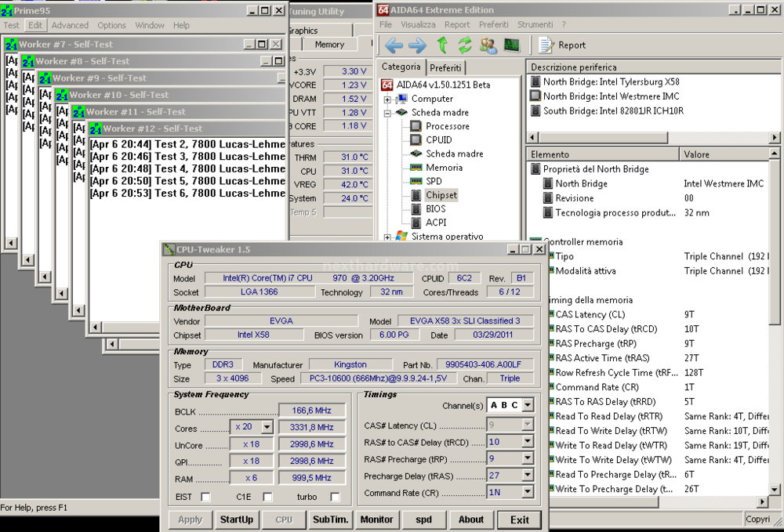The image size is (784, 532).
Task: Click the Apply button in CPU-Tweaker
Action: coord(190,519)
